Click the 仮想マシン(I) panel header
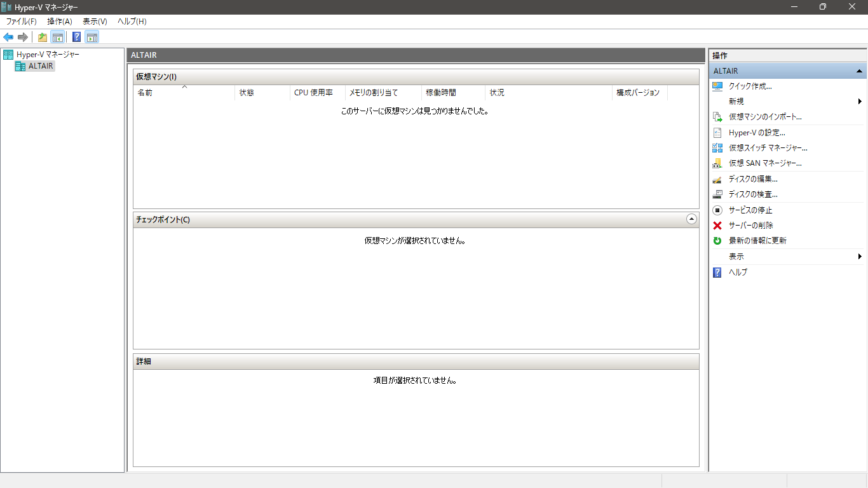Viewport: 868px width, 488px height. click(416, 77)
